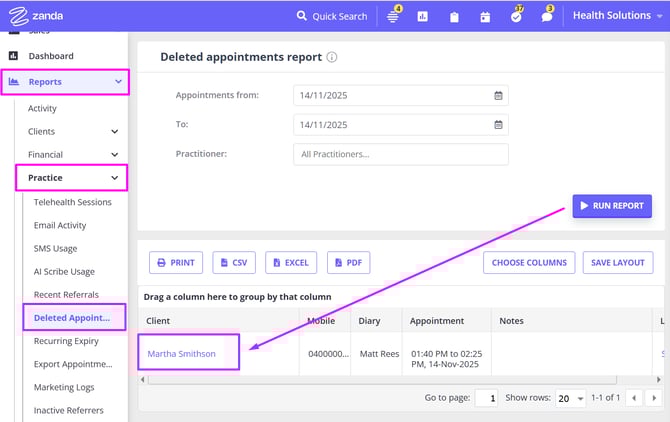Change the Show rows dropdown

[571, 398]
